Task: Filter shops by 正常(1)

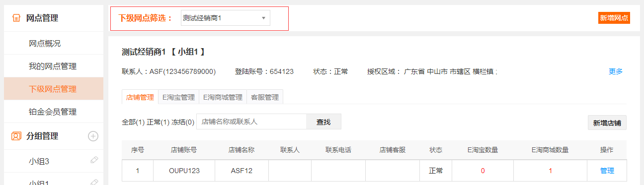Action: 158,122
